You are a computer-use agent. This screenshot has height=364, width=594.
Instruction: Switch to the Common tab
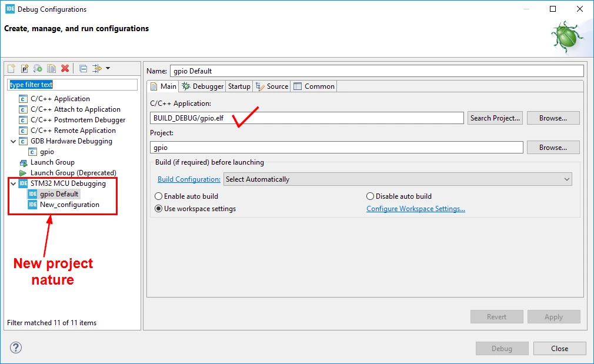314,86
